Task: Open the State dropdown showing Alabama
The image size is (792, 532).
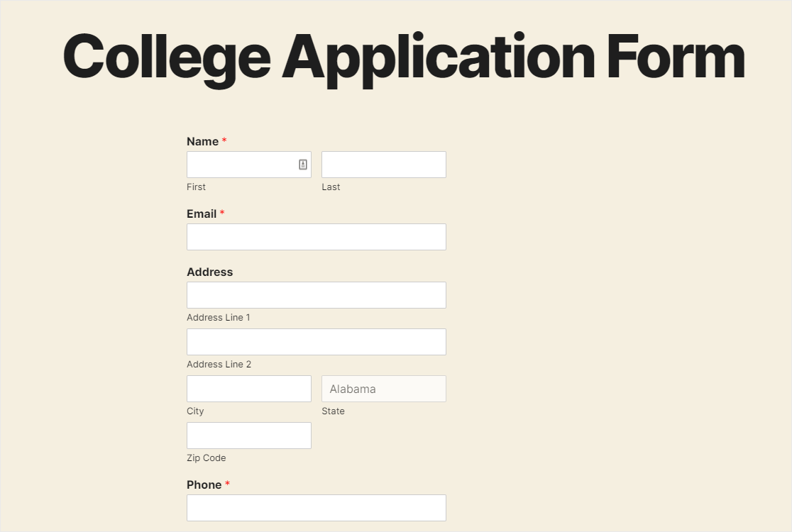Action: (383, 389)
